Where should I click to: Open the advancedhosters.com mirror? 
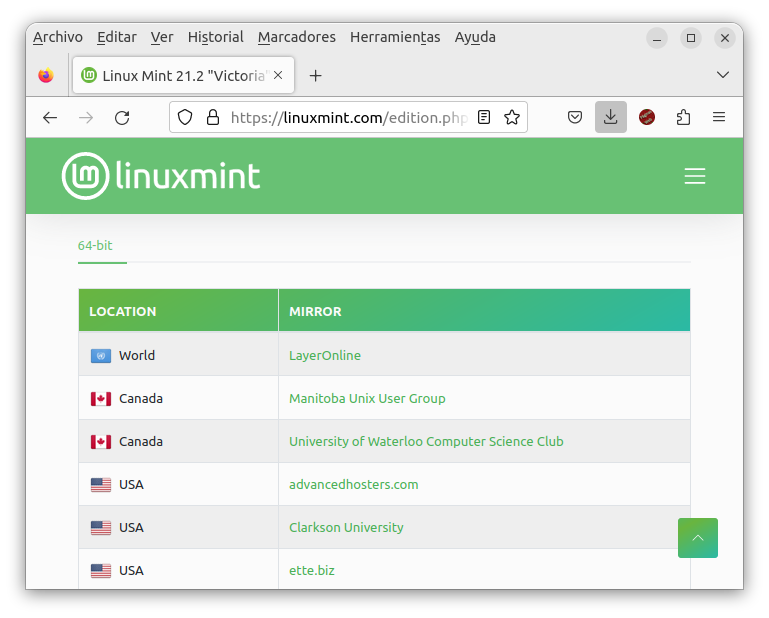pos(354,485)
